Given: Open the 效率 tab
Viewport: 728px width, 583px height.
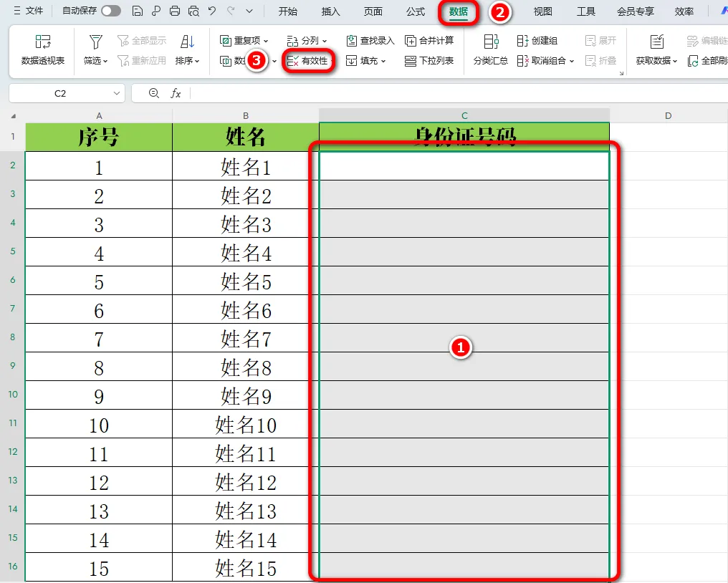Looking at the screenshot, I should click(684, 11).
